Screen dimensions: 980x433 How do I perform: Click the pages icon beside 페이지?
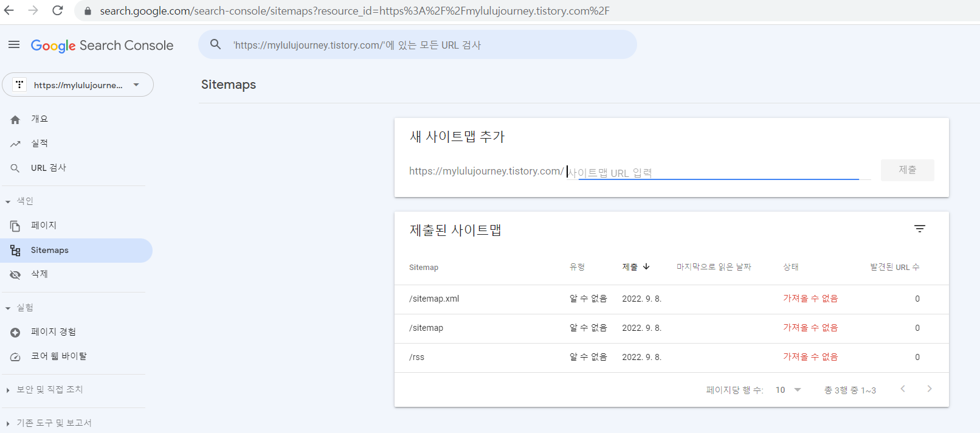[15, 226]
